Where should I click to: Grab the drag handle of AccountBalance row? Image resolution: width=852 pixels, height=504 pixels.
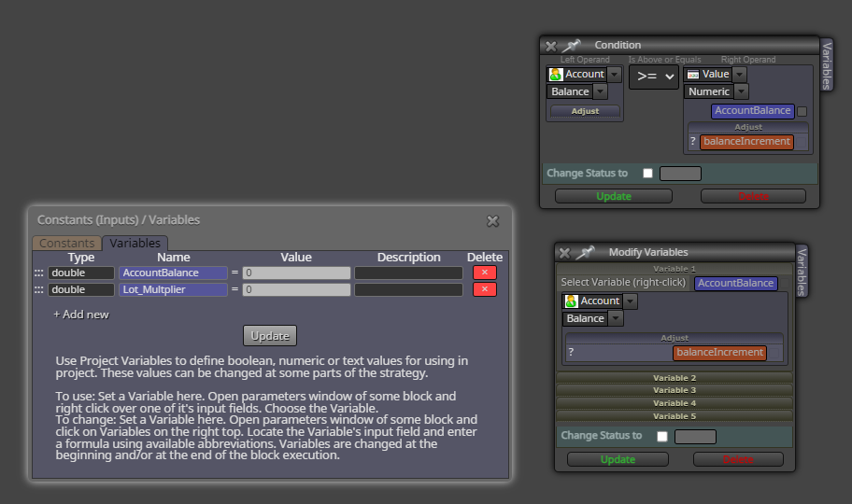[38, 273]
